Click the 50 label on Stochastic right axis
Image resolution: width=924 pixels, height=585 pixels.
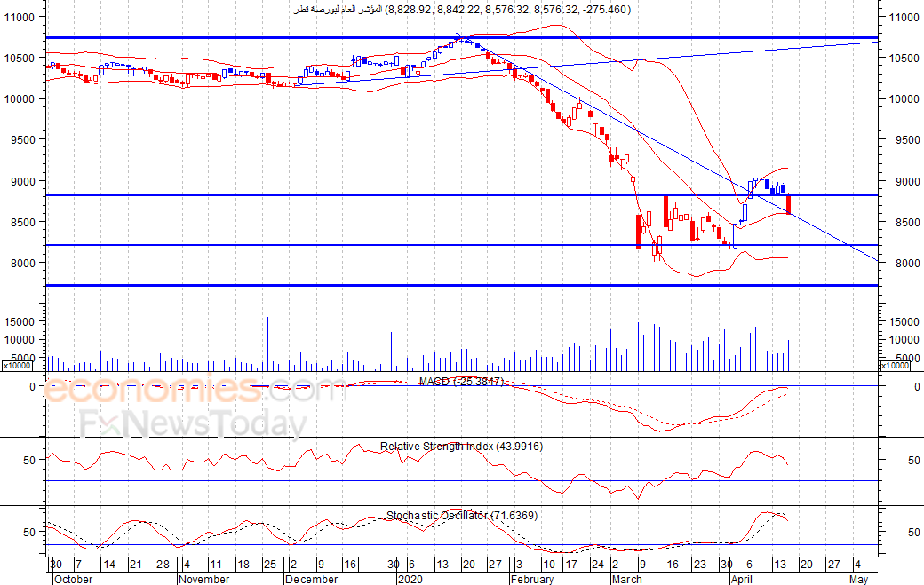913,532
